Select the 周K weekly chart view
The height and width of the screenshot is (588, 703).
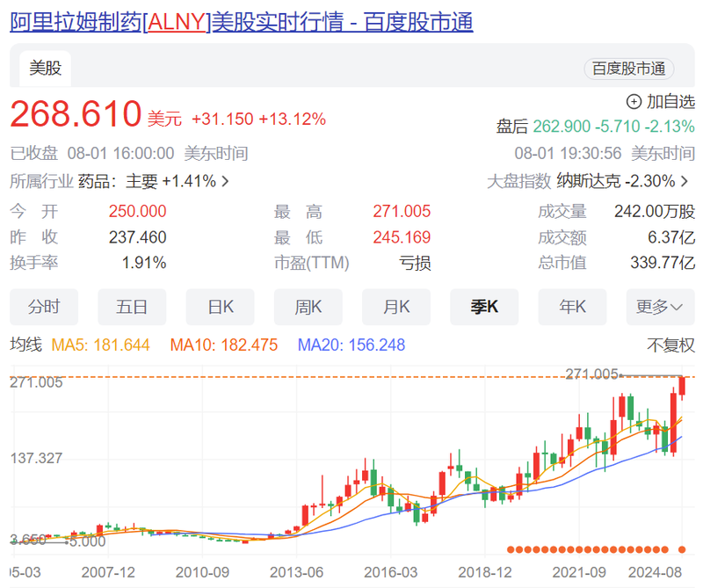point(308,307)
